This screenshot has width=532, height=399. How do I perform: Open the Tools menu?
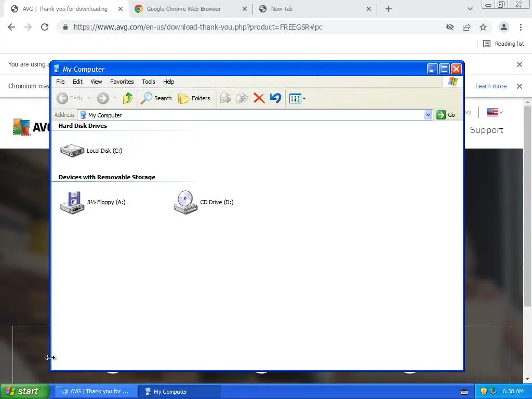coord(148,82)
